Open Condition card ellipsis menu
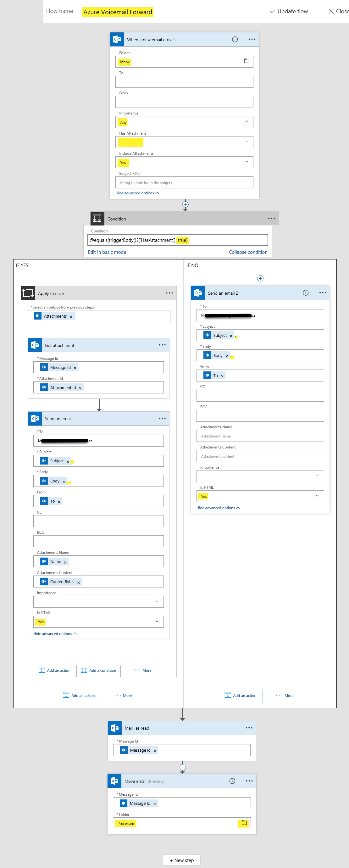Viewport: 349px width, 868px height. pyautogui.click(x=272, y=219)
